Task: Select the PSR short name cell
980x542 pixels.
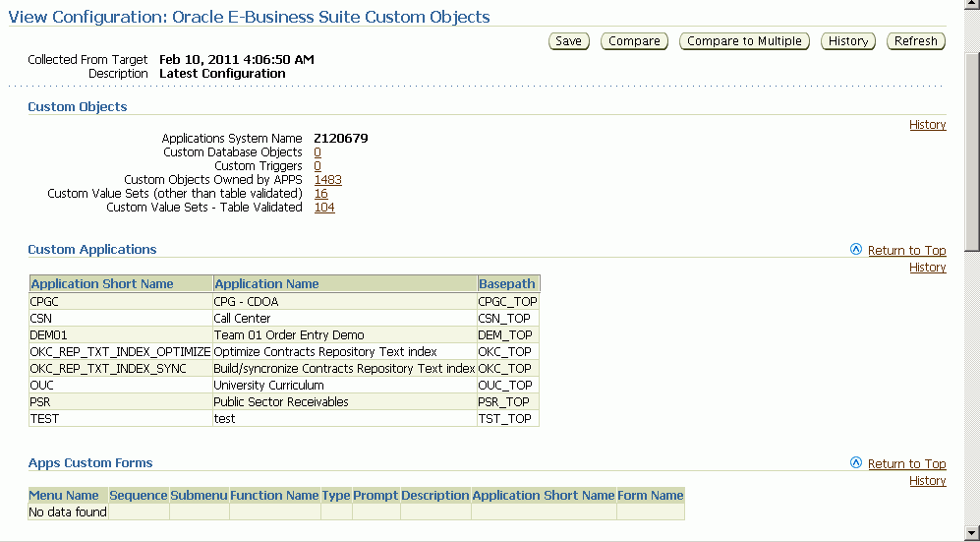Action: (x=121, y=401)
